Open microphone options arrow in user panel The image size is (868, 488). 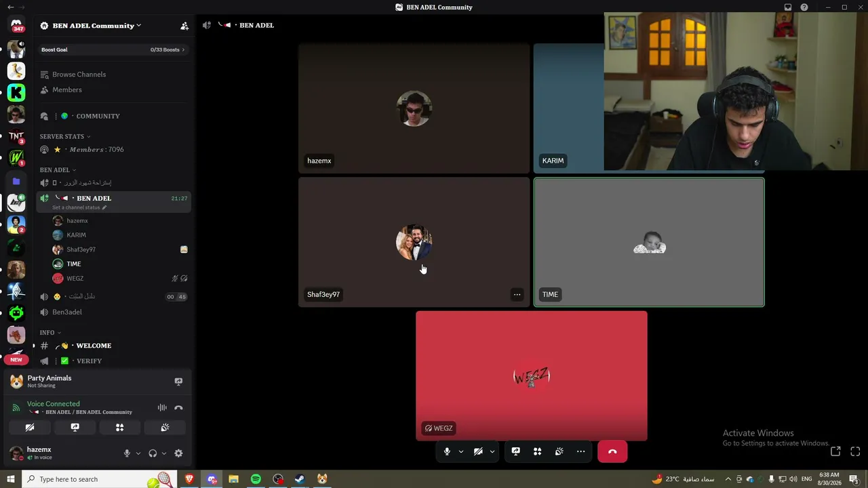[138, 453]
